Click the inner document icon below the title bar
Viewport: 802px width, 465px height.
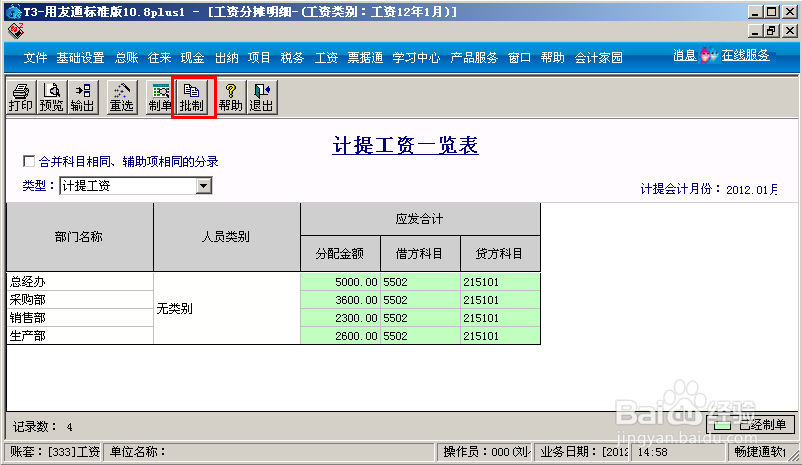click(x=16, y=31)
